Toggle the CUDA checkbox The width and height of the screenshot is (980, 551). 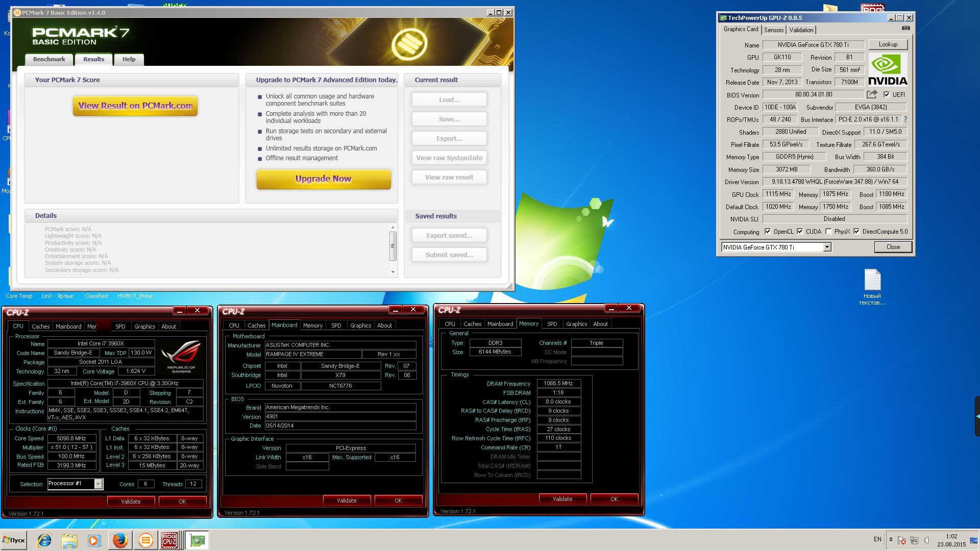point(800,232)
